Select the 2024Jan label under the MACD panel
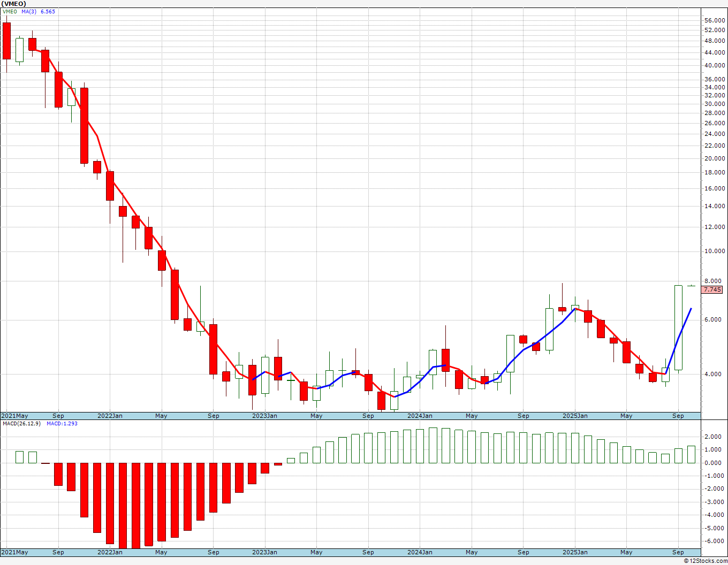This screenshot has height=565, width=728. pos(420,552)
